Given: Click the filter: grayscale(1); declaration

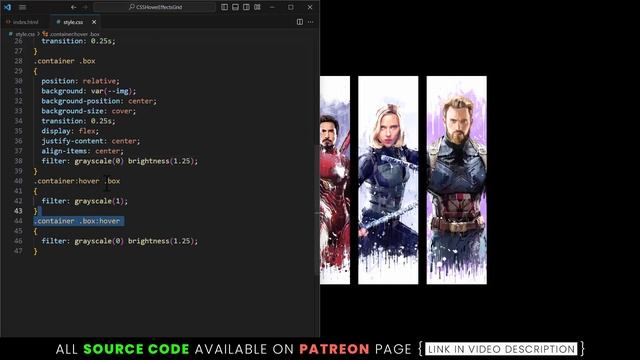Looking at the screenshot, I should pyautogui.click(x=84, y=201).
